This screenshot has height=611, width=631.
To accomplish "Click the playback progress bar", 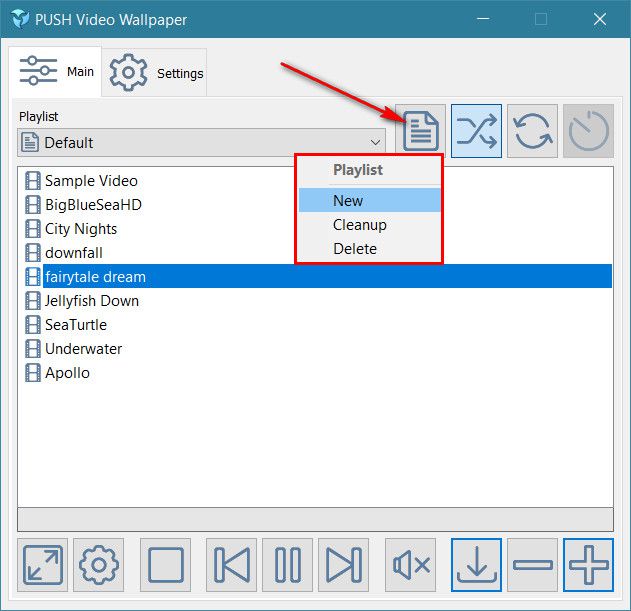I will click(316, 519).
